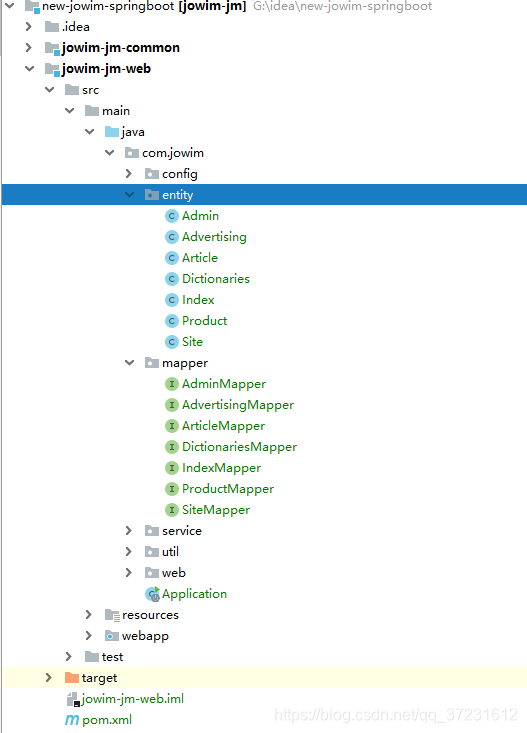Select the Dictionaries class name
The width and height of the screenshot is (527, 733).
click(216, 279)
